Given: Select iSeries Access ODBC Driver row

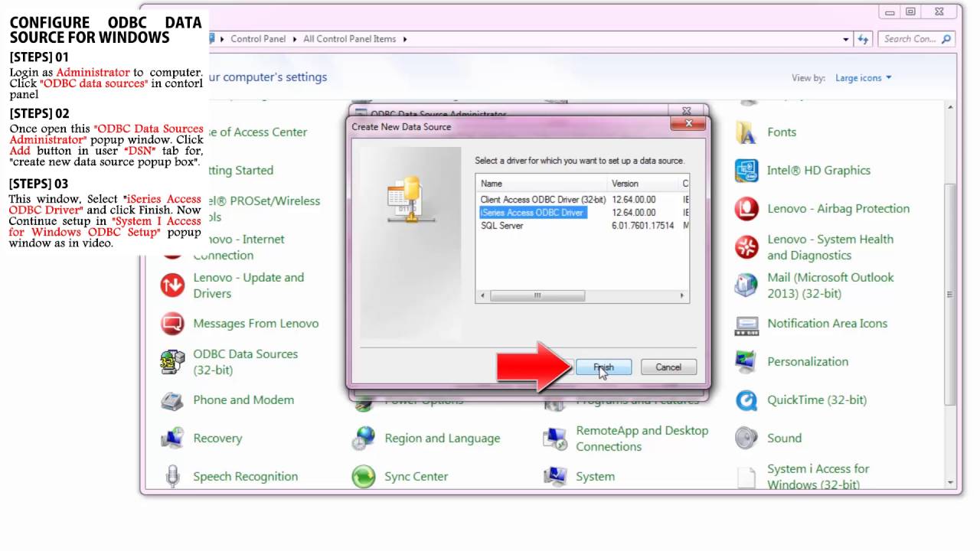Looking at the screenshot, I should 534,212.
